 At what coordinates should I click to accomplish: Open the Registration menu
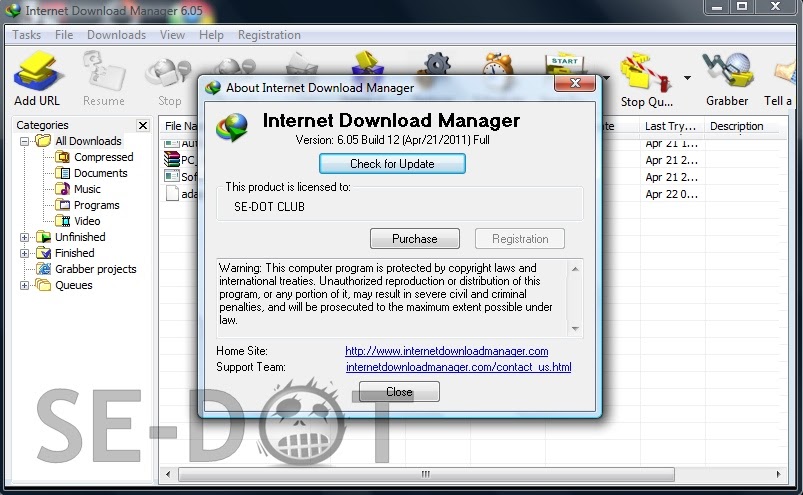269,35
